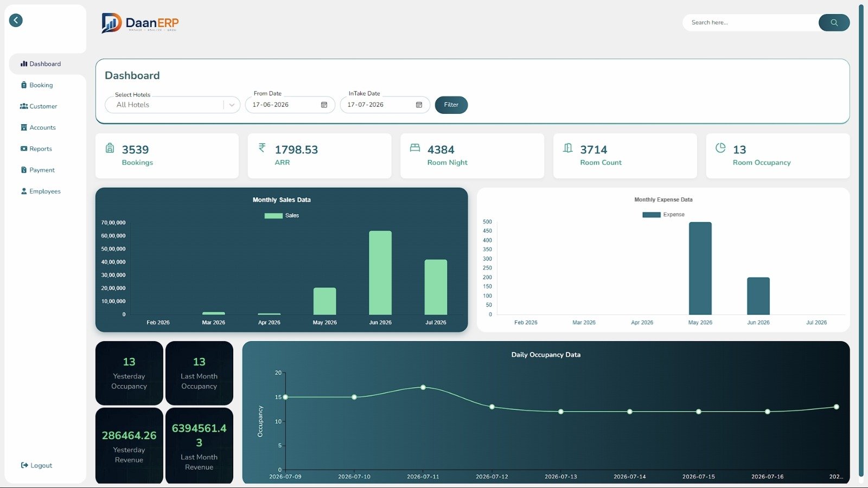Click the DaanERP logo
The width and height of the screenshot is (868, 488).
tap(140, 23)
